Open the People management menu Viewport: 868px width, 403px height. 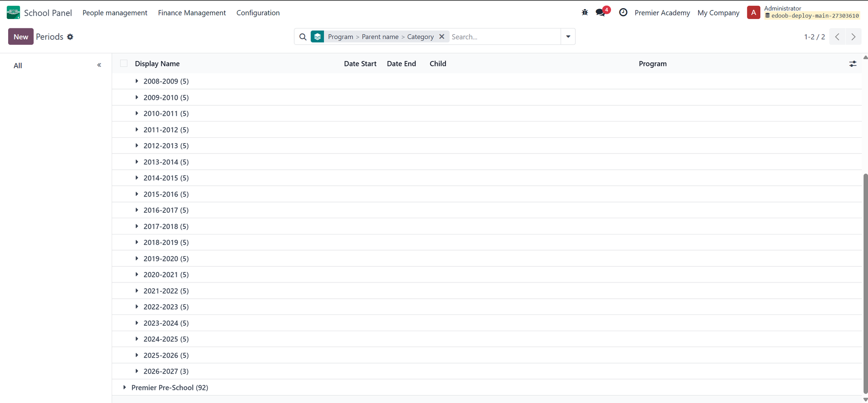click(115, 13)
